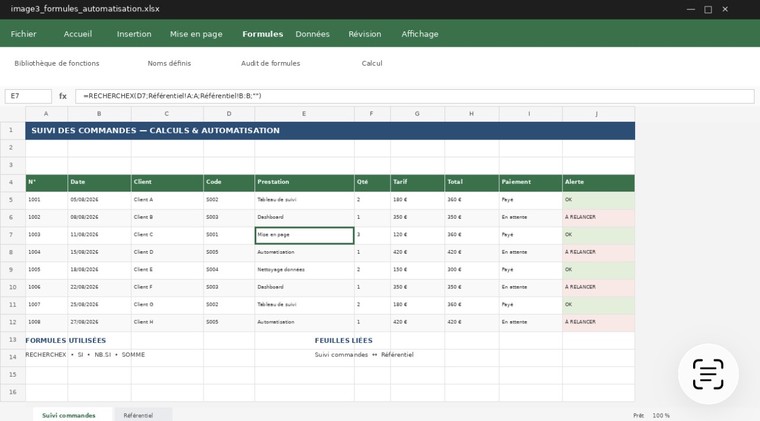760x421 pixels.
Task: Click the Calcul ribbon group
Action: click(372, 63)
